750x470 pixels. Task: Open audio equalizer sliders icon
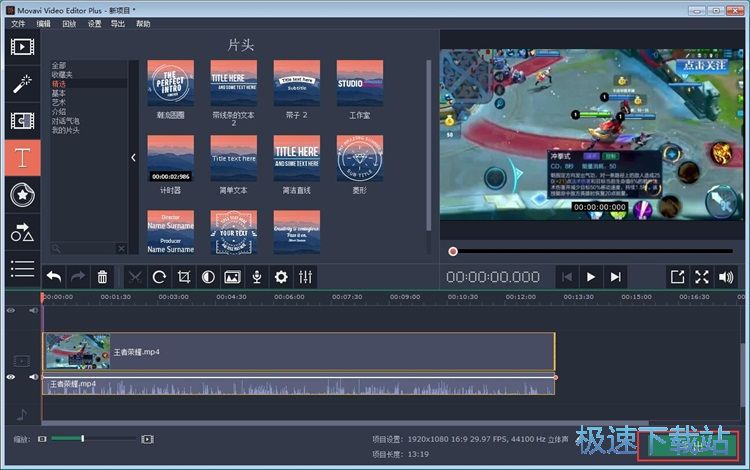click(x=305, y=277)
